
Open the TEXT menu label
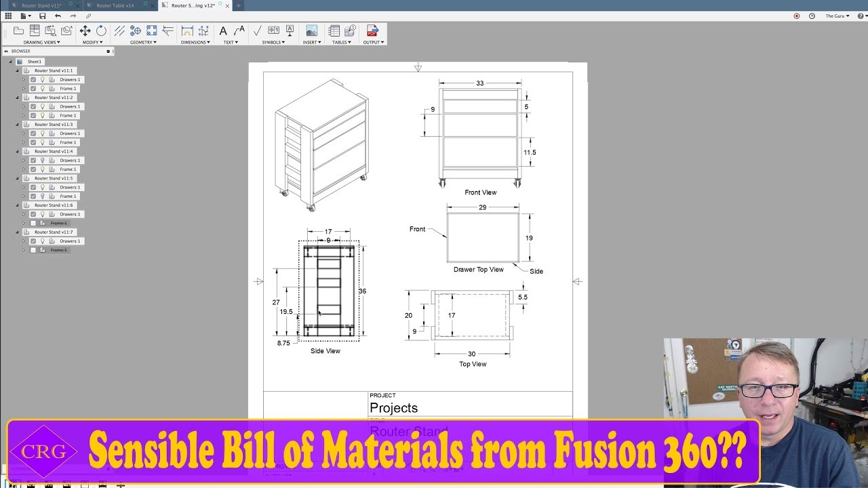[231, 42]
